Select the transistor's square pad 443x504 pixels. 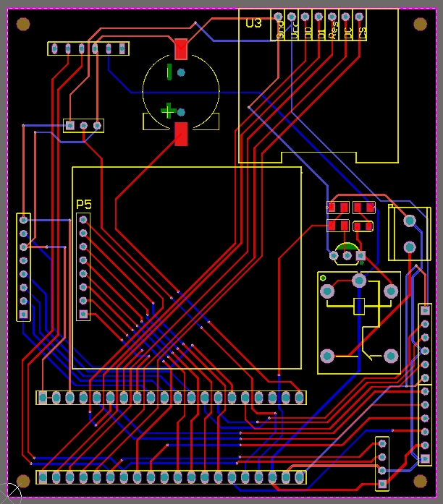tap(360, 255)
